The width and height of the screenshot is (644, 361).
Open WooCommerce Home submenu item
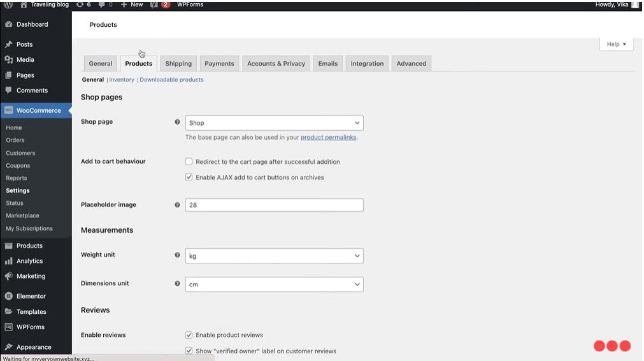pyautogui.click(x=14, y=128)
